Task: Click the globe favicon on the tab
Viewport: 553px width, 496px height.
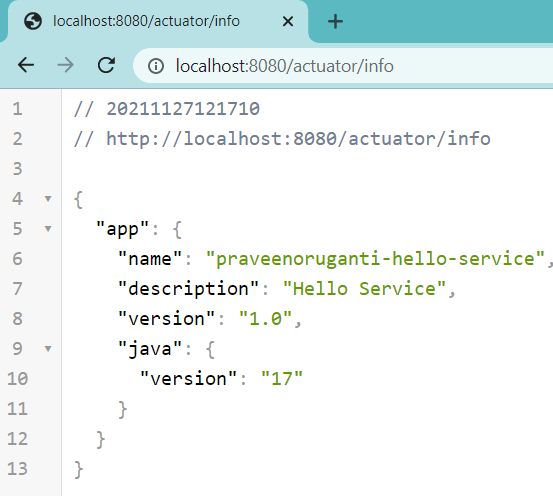Action: coord(33,21)
